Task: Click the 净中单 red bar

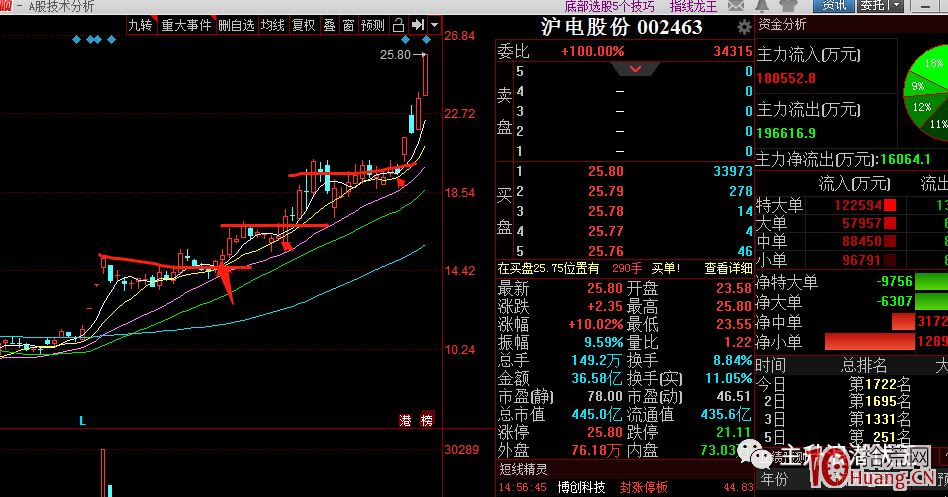Action: pos(903,322)
